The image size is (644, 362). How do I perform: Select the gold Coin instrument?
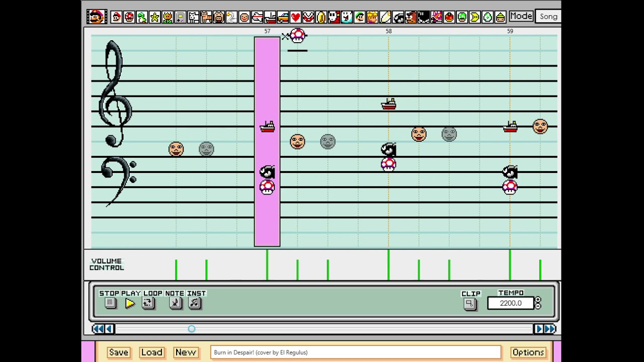click(321, 17)
